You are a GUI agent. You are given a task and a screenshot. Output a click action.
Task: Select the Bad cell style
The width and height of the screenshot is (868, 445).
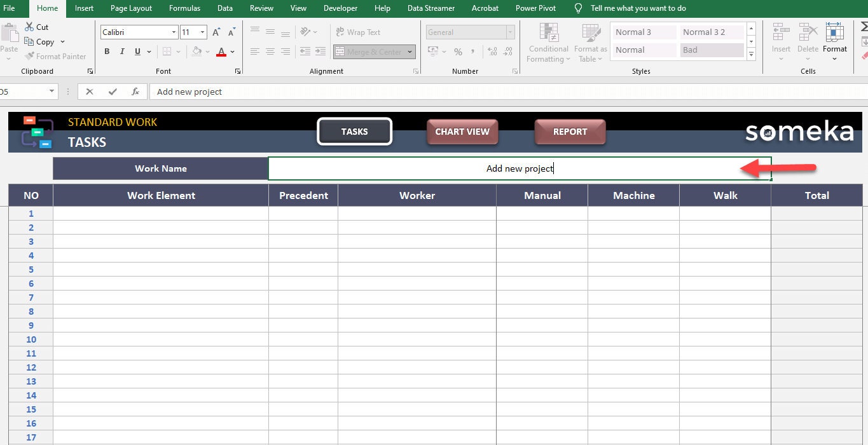point(711,50)
